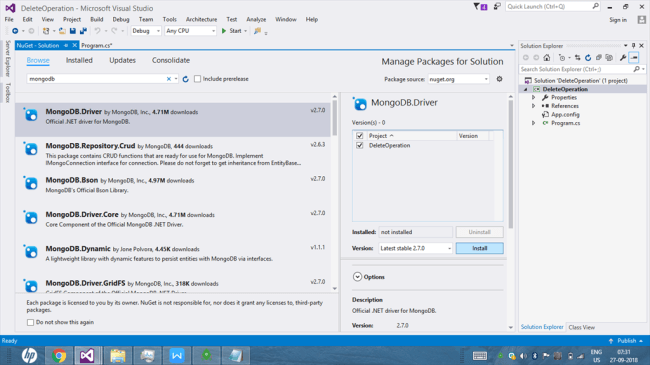Image resolution: width=650 pixels, height=365 pixels.
Task: Close the NuGet - Solution tab
Action: pos(75,45)
